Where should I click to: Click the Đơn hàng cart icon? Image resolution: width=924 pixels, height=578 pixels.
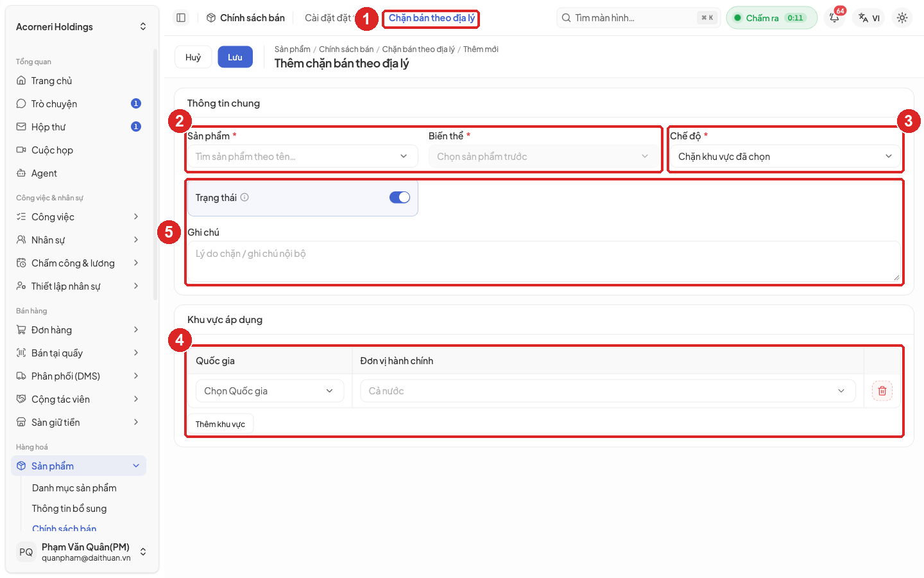tap(21, 330)
